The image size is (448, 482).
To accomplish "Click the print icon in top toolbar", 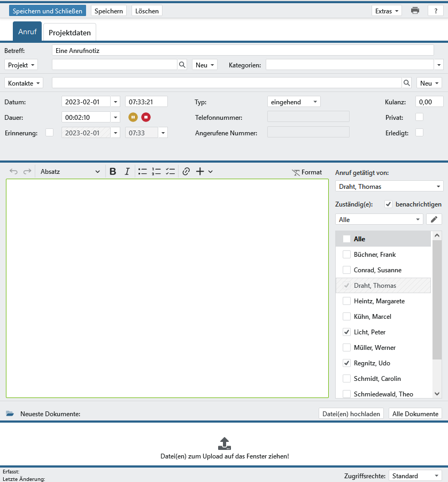I will tap(415, 11).
